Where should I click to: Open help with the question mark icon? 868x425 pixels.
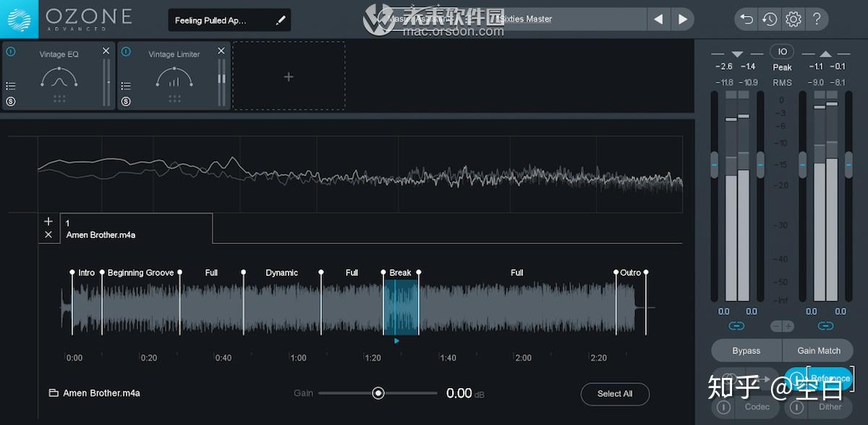(x=818, y=20)
